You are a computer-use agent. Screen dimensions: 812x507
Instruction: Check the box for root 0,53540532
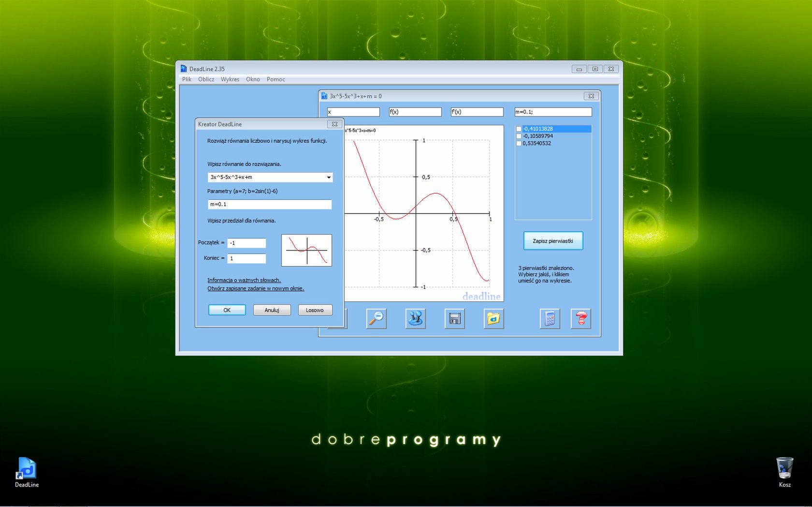coord(519,143)
